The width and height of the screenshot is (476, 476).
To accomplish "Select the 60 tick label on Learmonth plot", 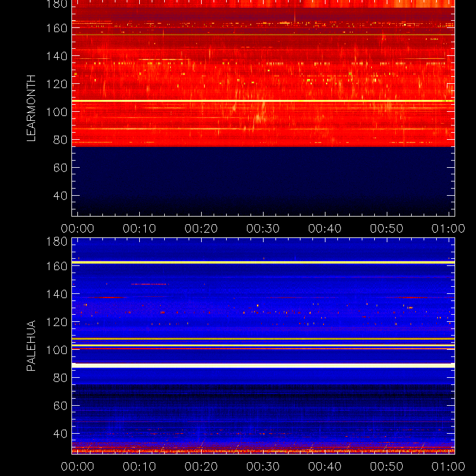I will pyautogui.click(x=61, y=168).
